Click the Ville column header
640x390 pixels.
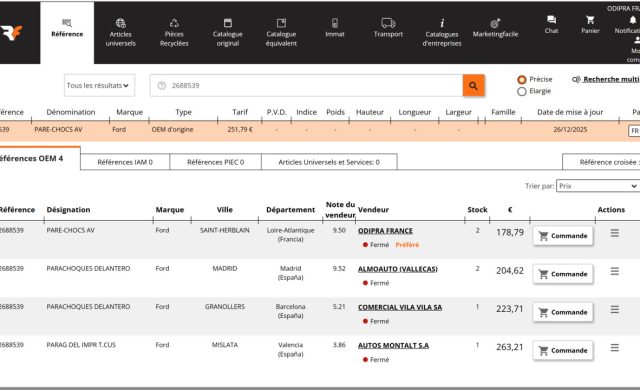[x=224, y=210]
